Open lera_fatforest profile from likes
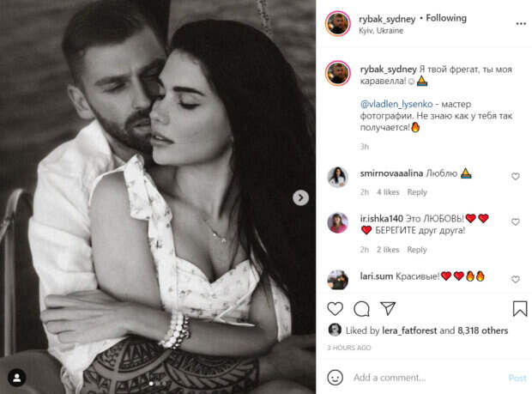This screenshot has height=394, width=532. click(x=409, y=330)
